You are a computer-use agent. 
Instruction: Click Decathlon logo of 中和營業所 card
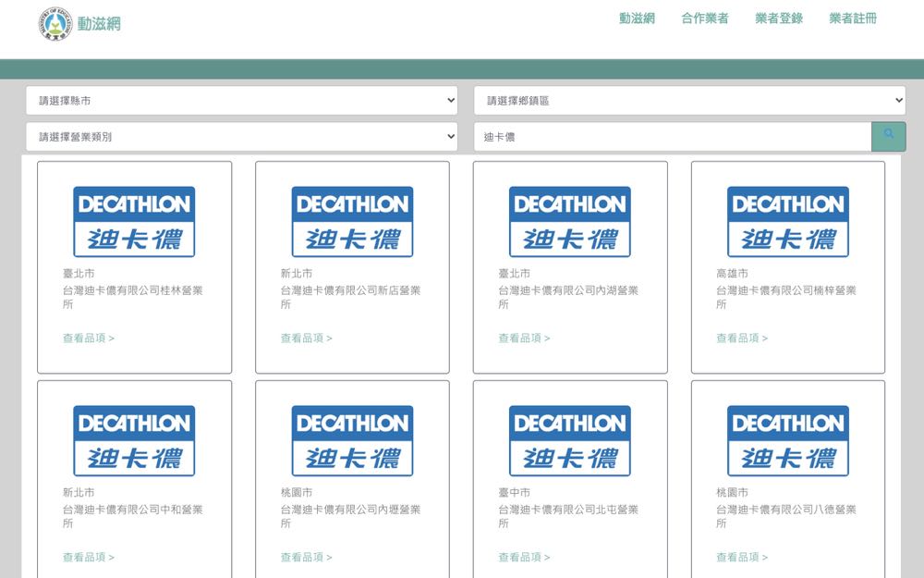(134, 440)
